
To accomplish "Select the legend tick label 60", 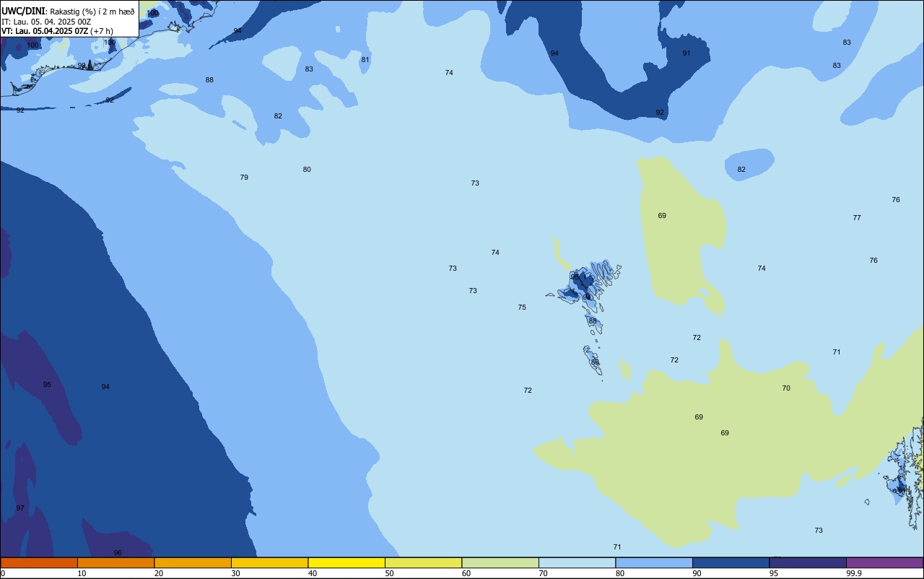I will (x=466, y=573).
